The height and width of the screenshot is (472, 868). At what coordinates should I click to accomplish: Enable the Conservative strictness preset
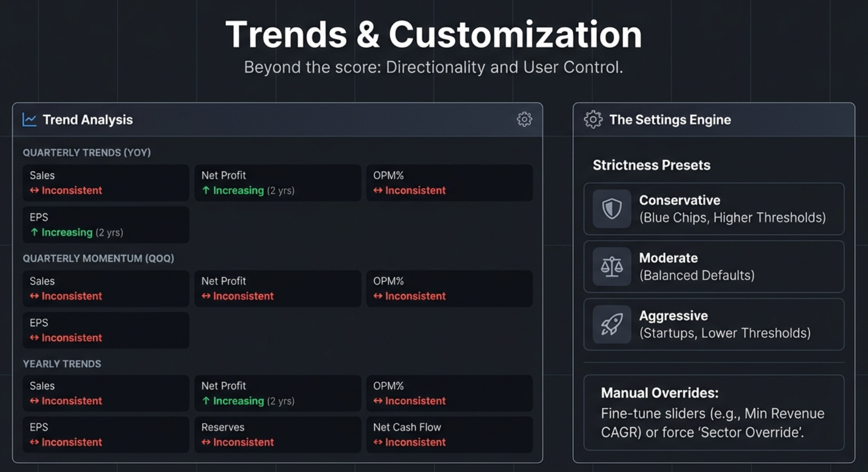click(x=714, y=209)
